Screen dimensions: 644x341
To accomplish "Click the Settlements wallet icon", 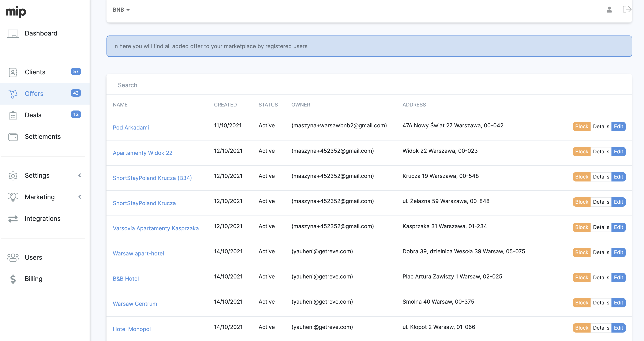I will [13, 137].
